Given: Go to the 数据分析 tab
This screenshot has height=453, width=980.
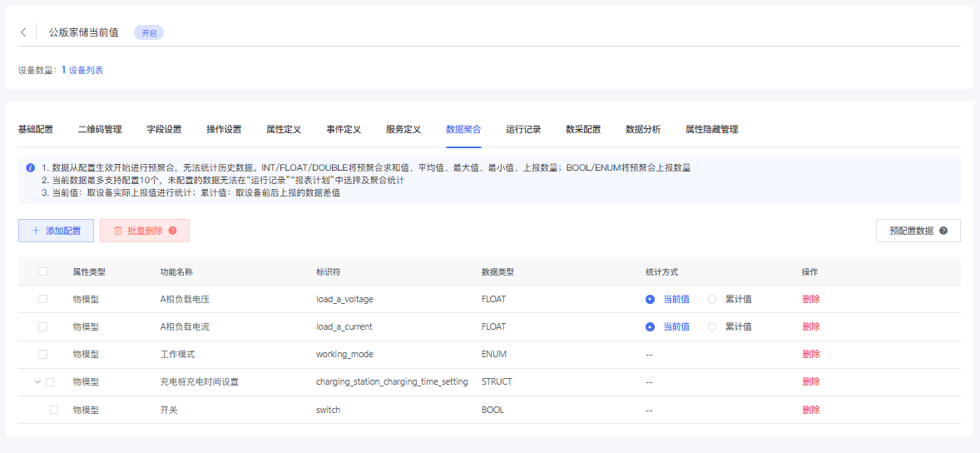Looking at the screenshot, I should click(643, 129).
